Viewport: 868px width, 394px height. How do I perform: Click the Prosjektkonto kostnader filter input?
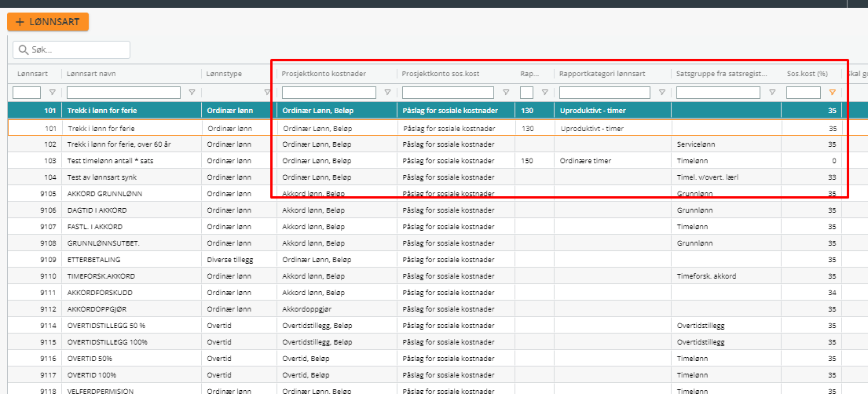[329, 93]
